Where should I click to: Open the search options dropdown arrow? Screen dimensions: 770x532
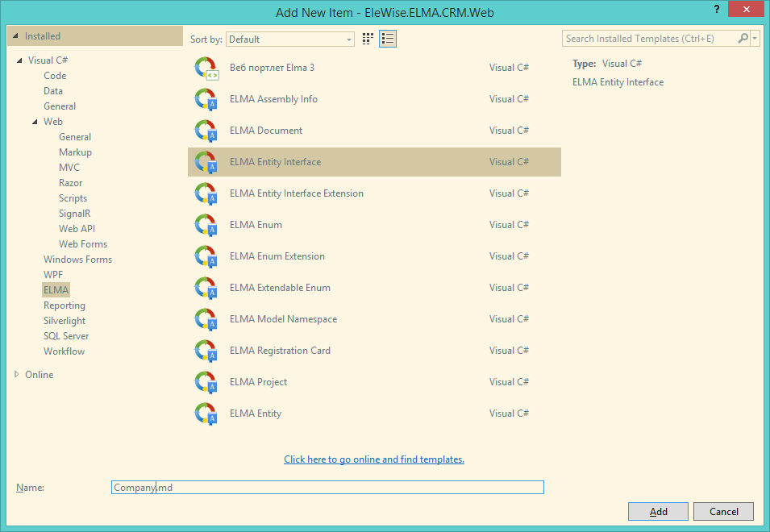point(755,38)
